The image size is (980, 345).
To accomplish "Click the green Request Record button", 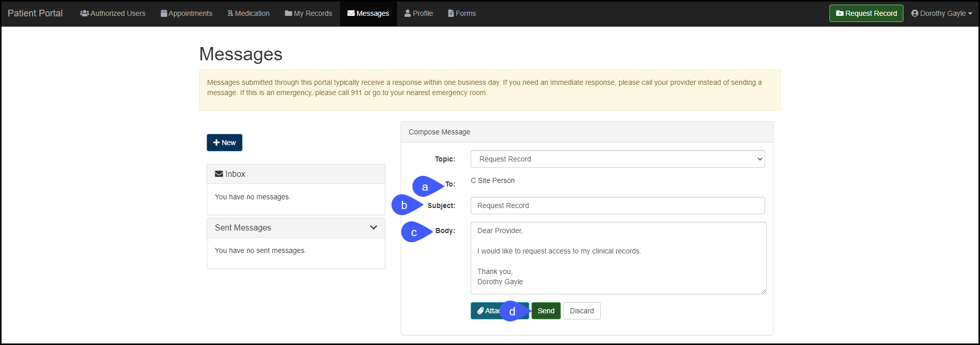I will (x=866, y=13).
